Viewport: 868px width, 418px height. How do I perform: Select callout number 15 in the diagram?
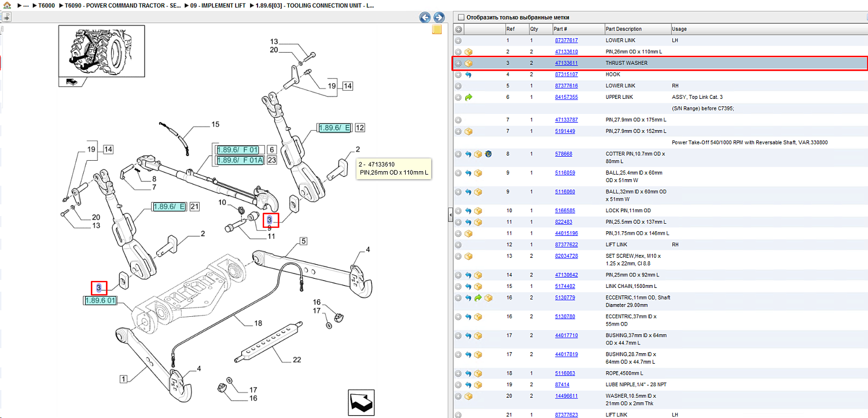[215, 124]
